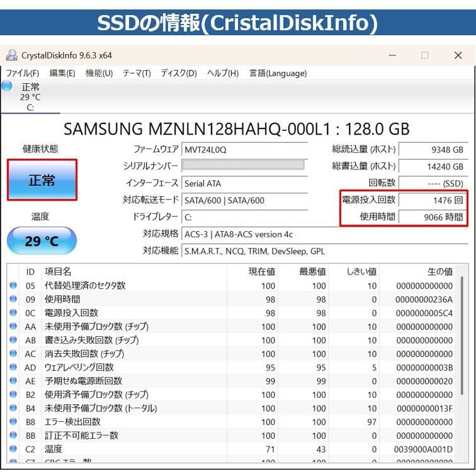Click the status dot for attribute AE
This screenshot has height=476, width=476.
13,381
